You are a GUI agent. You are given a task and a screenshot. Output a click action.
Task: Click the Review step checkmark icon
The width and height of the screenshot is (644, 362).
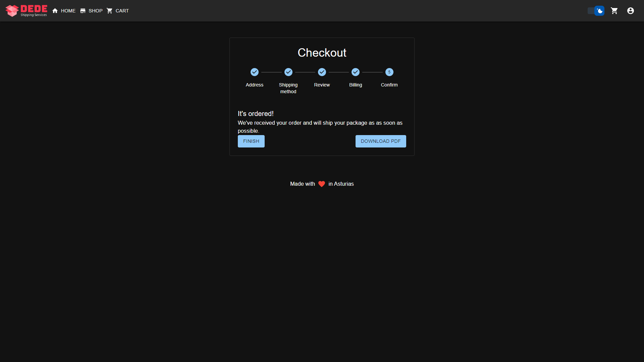[322, 72]
